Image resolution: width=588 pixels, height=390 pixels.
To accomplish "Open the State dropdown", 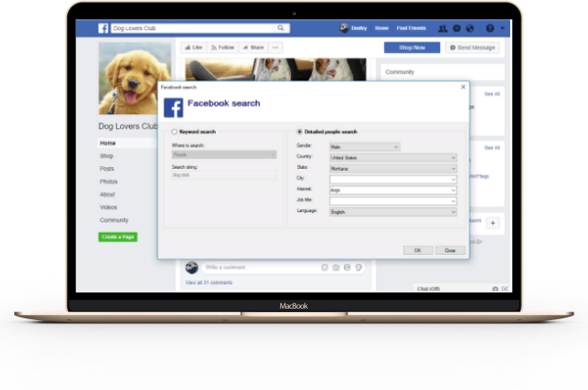I will (393, 169).
